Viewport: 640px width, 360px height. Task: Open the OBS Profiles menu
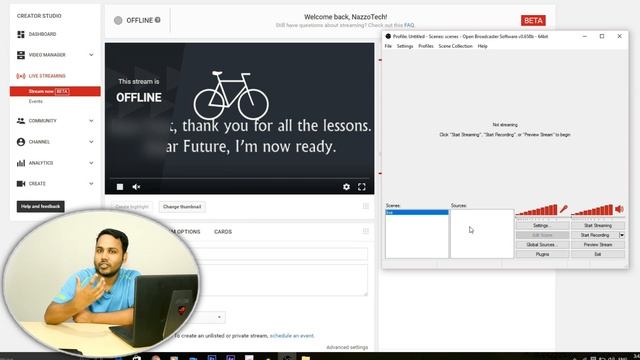coord(426,46)
